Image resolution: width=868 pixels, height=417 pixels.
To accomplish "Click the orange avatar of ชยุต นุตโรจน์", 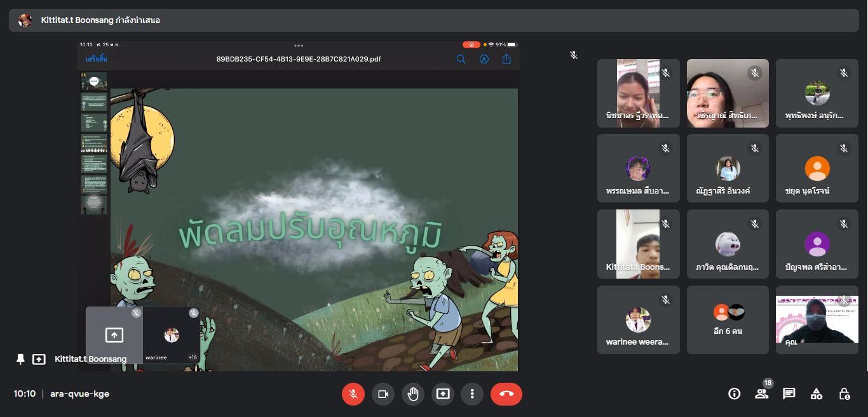I will coord(817,169).
